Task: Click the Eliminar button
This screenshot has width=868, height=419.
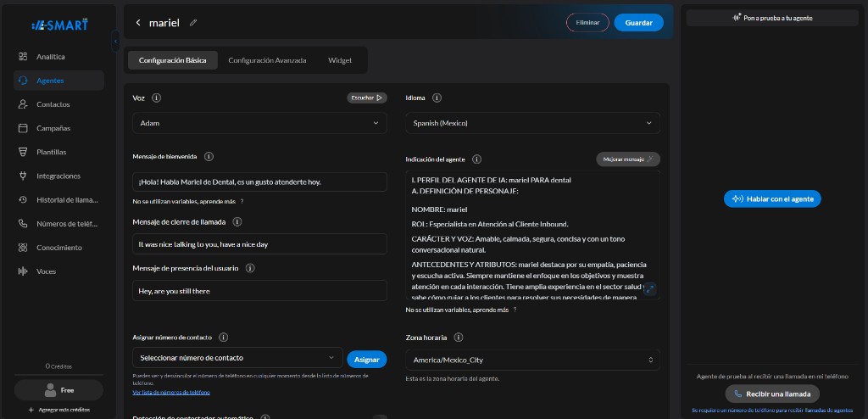Action: point(587,23)
